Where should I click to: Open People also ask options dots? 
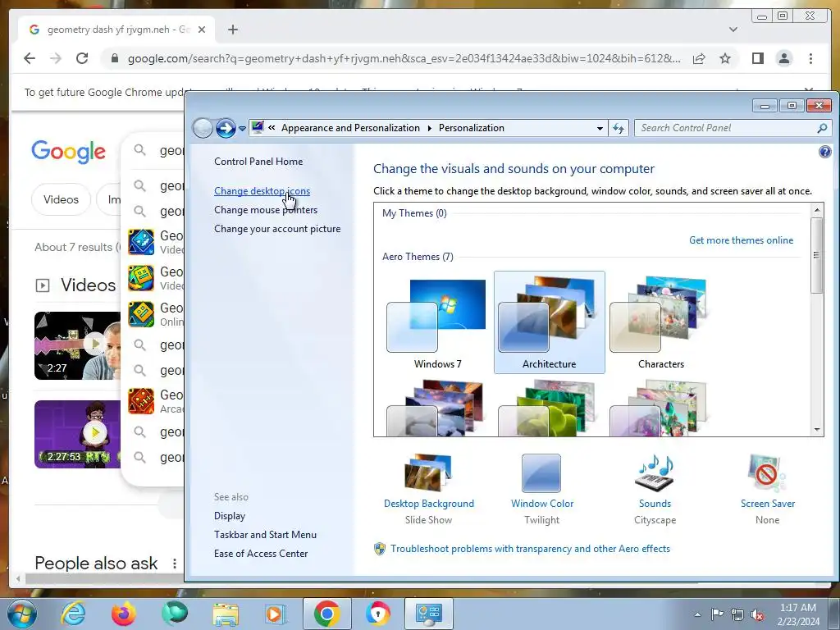[174, 564]
